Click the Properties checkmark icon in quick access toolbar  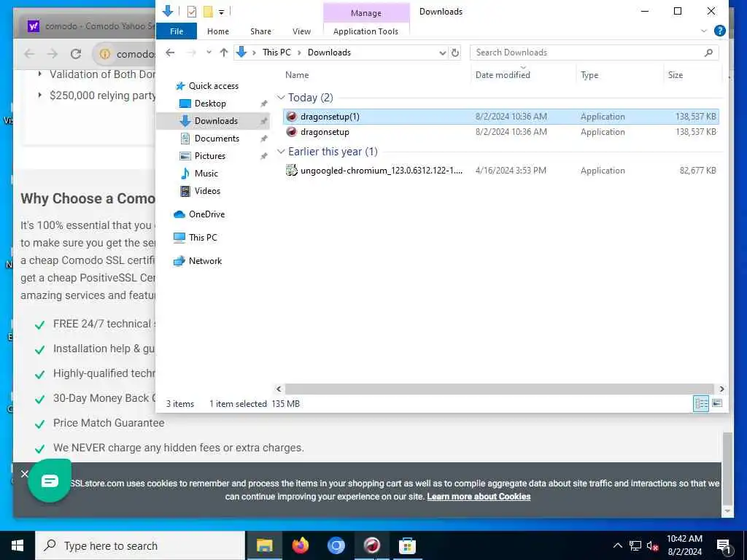coord(192,12)
